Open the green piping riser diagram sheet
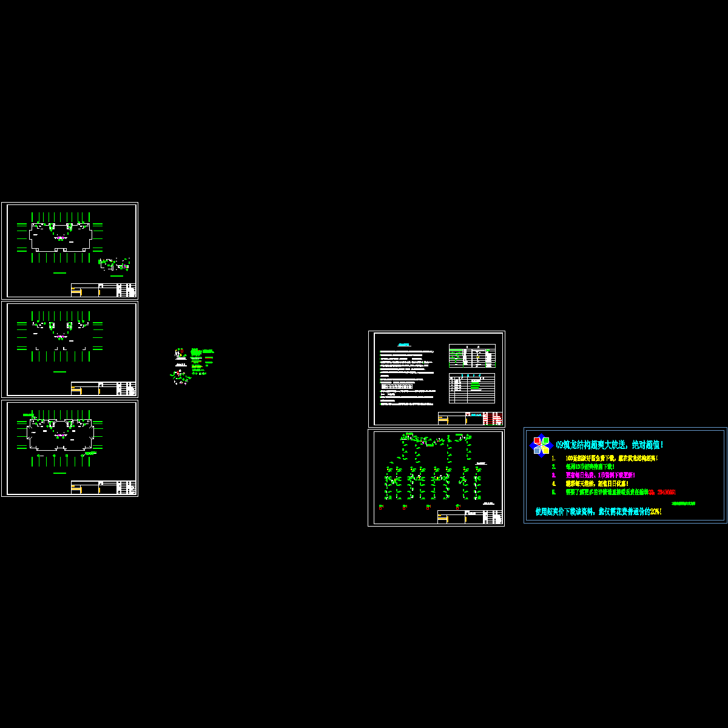This screenshot has width=728, height=728. click(x=436, y=477)
